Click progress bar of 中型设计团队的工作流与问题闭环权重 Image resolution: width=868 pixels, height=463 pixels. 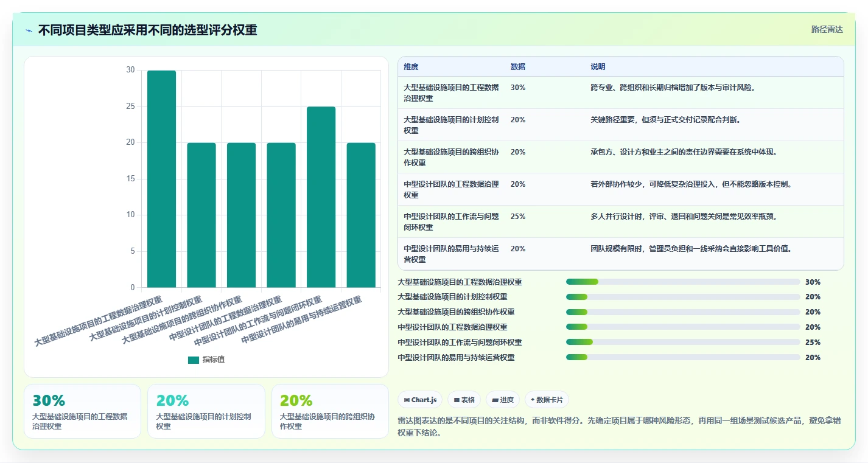click(683, 342)
